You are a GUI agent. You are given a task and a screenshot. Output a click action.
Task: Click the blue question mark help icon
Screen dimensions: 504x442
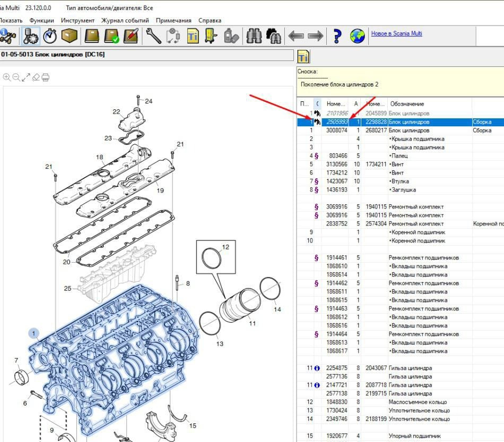[x=337, y=36]
